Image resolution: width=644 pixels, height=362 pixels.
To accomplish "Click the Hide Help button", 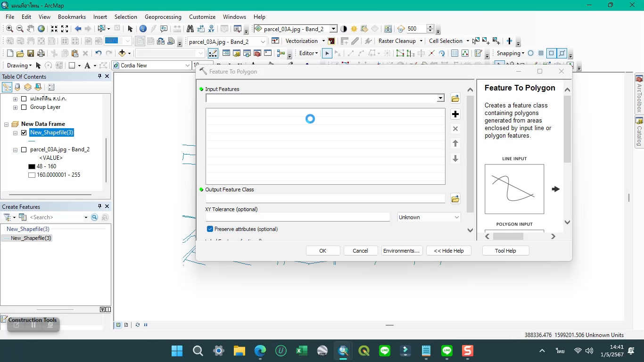I will [x=449, y=251].
